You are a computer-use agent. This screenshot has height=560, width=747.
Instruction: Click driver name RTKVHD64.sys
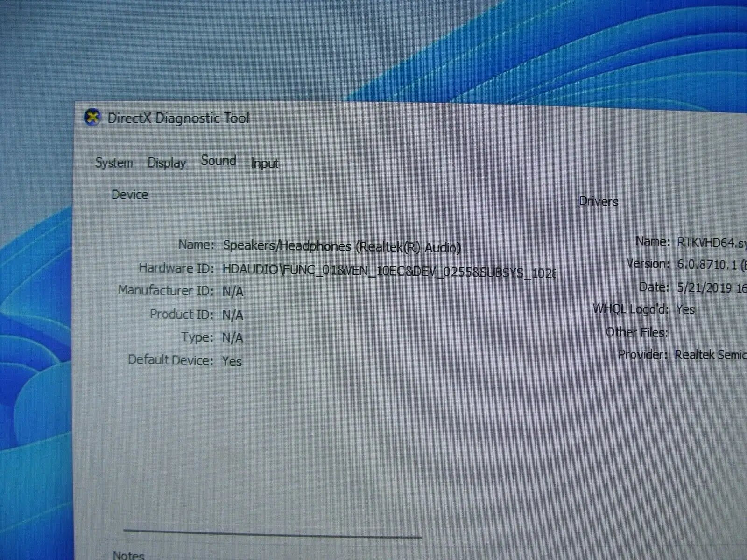pyautogui.click(x=712, y=243)
